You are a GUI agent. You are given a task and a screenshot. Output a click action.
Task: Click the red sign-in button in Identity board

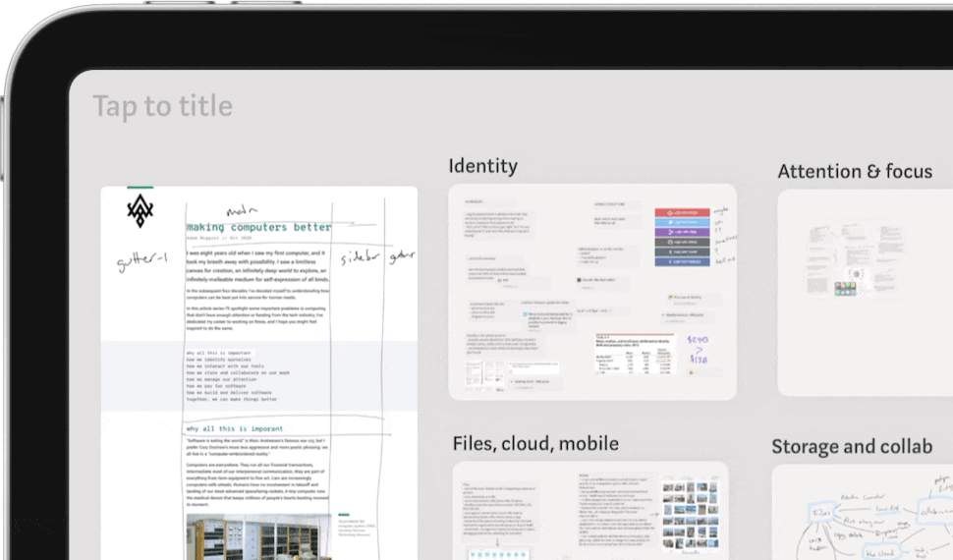pyautogui.click(x=682, y=213)
